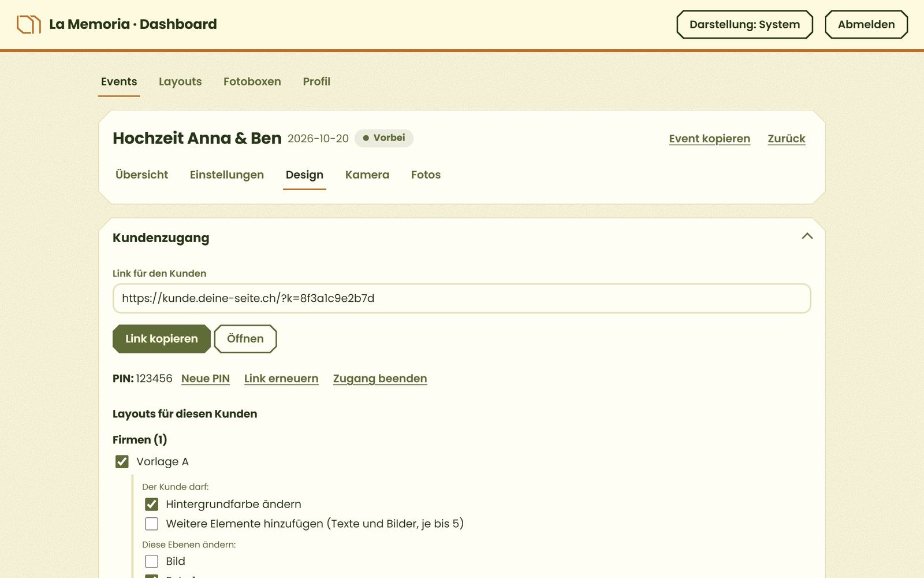
Task: Click the Darstellung: System button
Action: (x=744, y=24)
